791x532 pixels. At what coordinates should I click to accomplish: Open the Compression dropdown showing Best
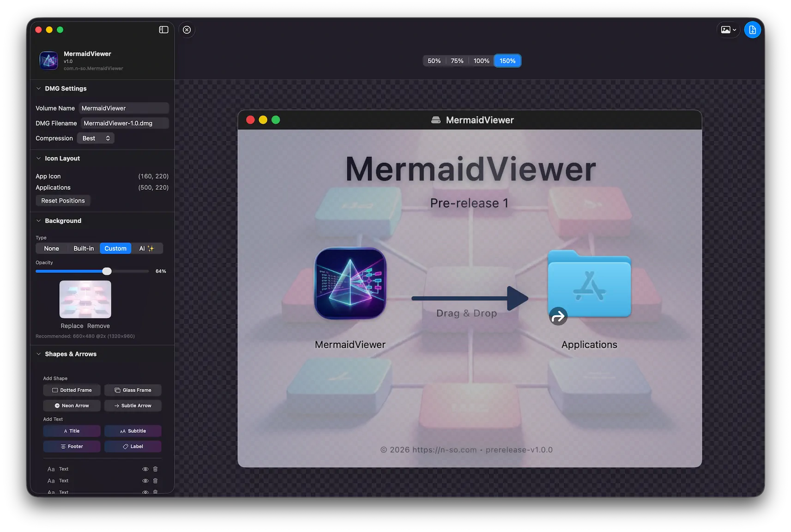(96, 138)
